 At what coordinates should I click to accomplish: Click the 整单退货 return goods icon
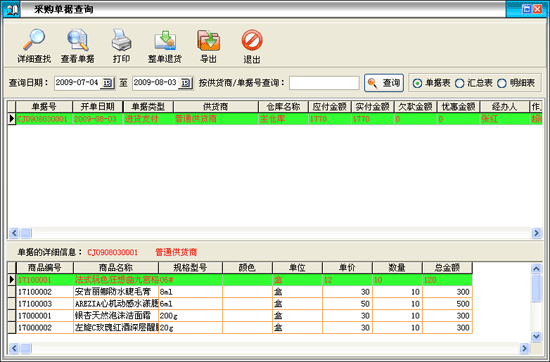(x=165, y=40)
